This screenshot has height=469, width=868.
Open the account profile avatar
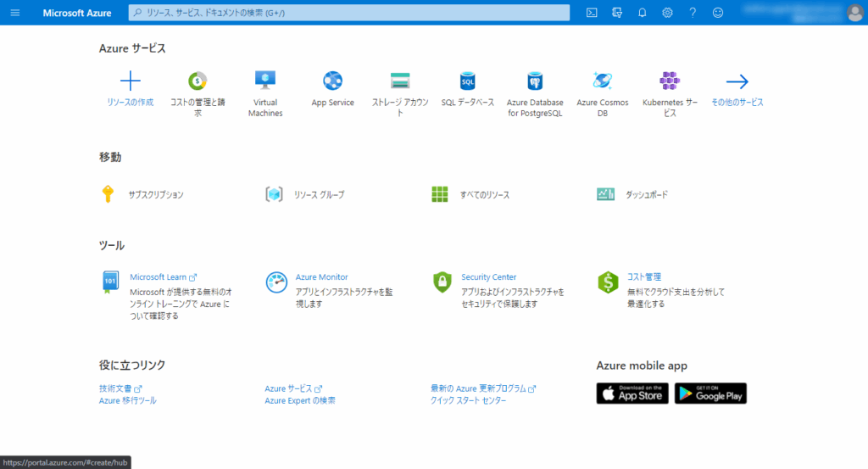(x=854, y=13)
